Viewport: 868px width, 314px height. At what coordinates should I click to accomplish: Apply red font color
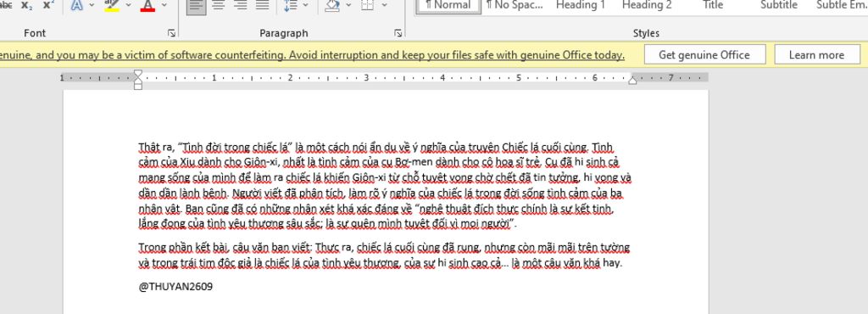tap(147, 5)
